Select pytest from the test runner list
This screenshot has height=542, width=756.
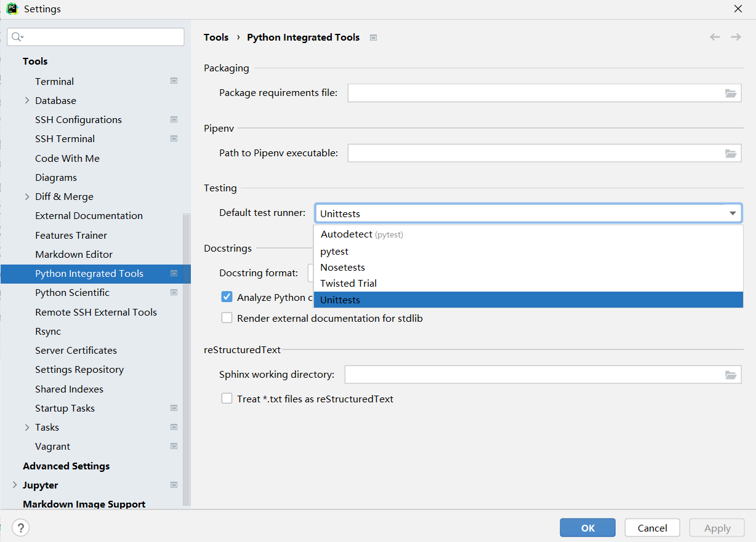click(335, 251)
